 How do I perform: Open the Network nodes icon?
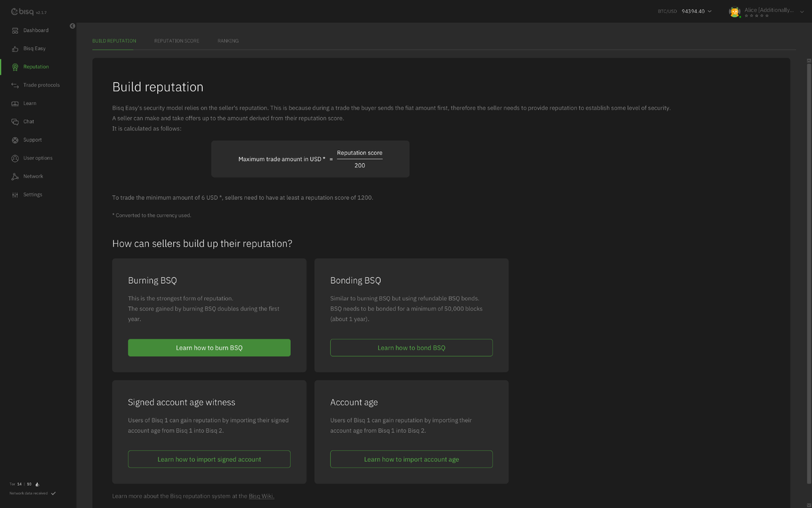pos(15,177)
